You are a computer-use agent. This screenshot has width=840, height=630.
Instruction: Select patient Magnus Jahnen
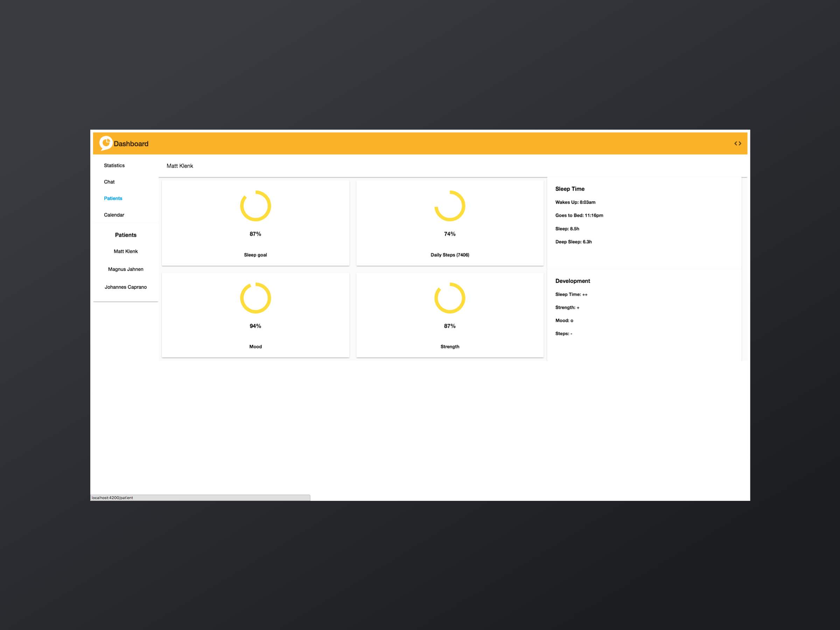(x=126, y=269)
